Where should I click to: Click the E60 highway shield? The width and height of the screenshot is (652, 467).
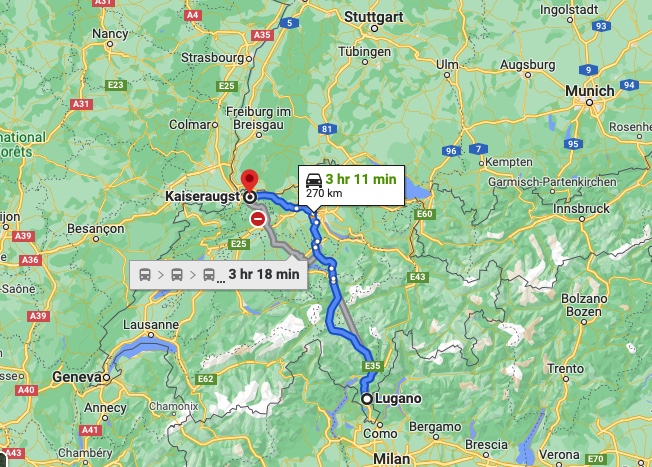[x=425, y=214]
